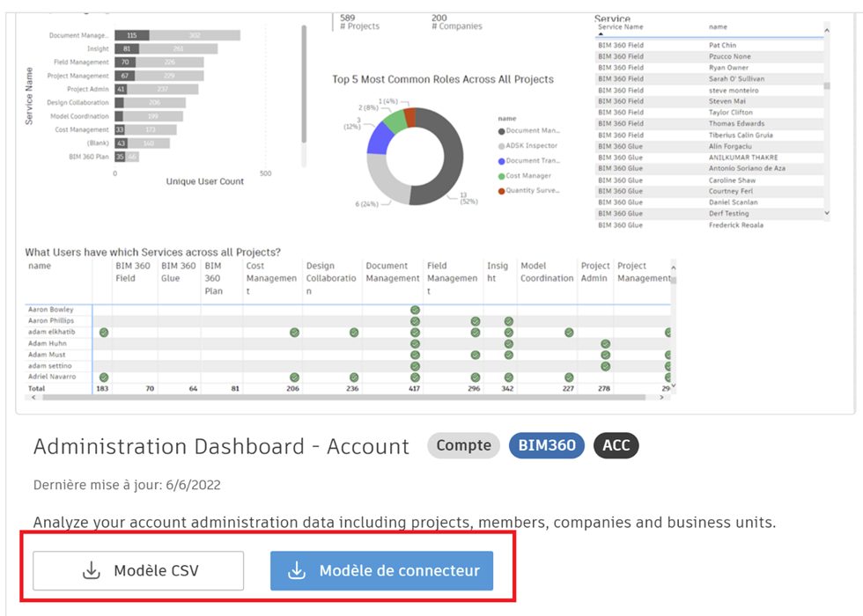Click the BIM 360 Field matrix column header

coord(133,272)
